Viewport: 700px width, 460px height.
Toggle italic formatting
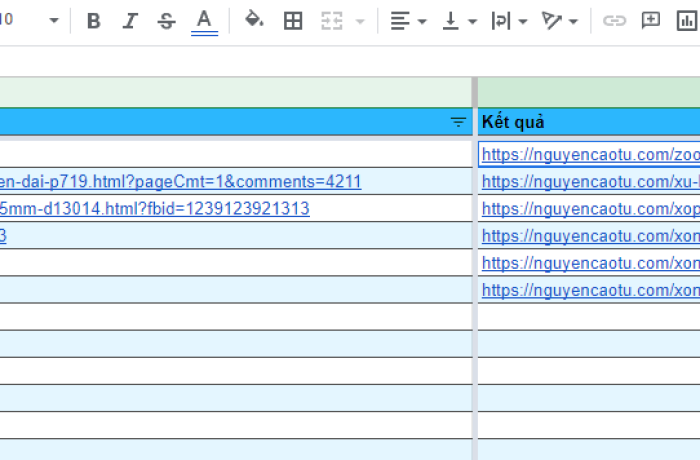pos(130,21)
